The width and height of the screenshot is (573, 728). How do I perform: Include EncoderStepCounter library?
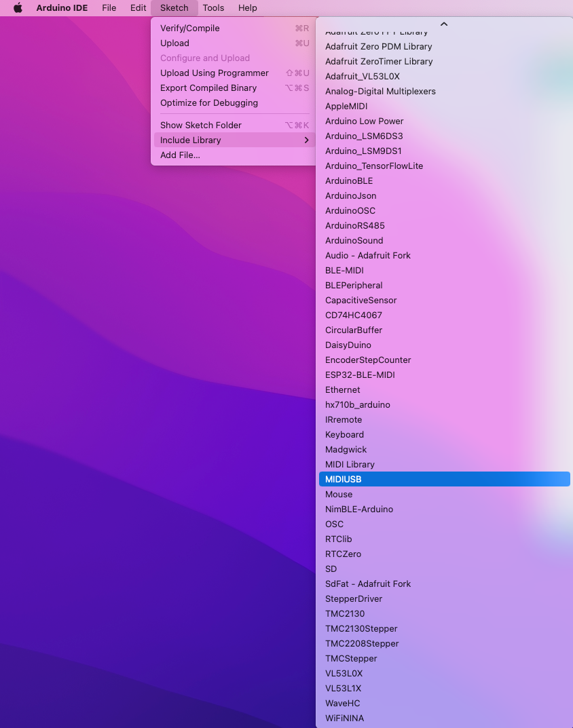click(x=445, y=360)
